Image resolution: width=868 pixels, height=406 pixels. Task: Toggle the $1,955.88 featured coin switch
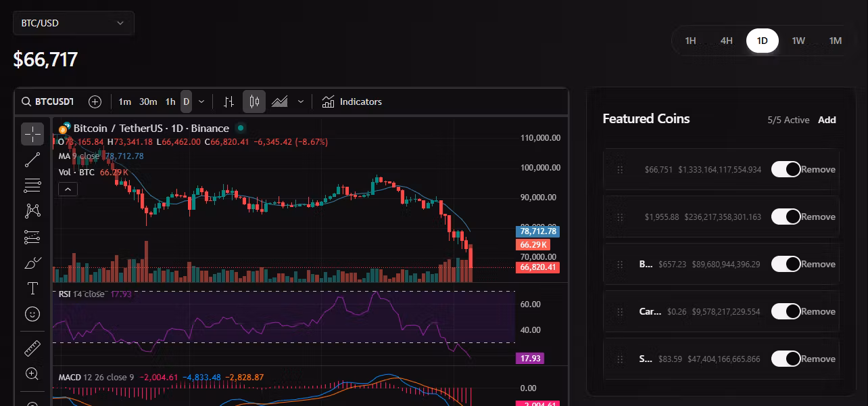pos(786,217)
